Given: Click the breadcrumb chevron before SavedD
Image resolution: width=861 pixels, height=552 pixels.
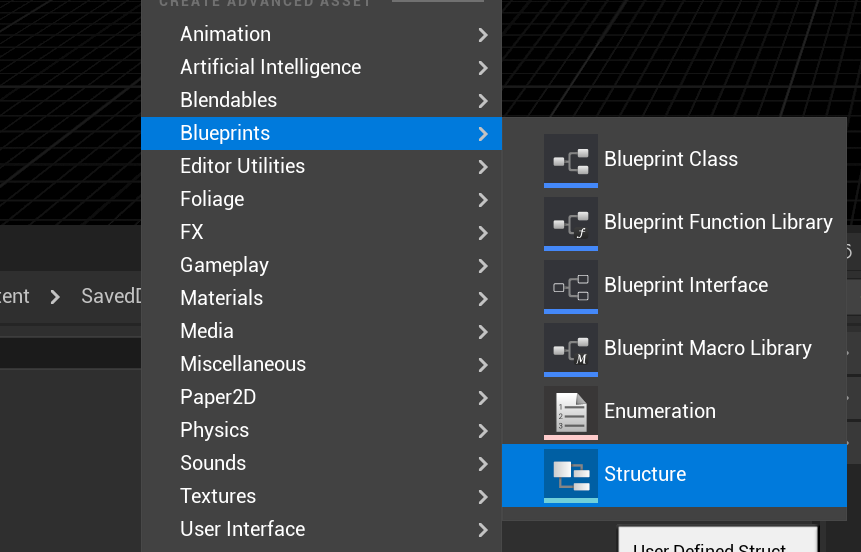Looking at the screenshot, I should (x=55, y=297).
